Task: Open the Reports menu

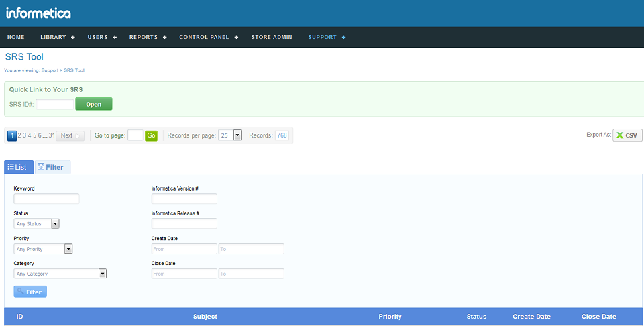Action: (144, 37)
